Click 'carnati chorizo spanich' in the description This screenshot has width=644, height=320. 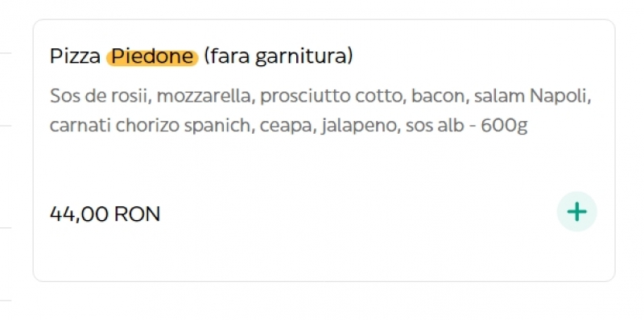[151, 126]
